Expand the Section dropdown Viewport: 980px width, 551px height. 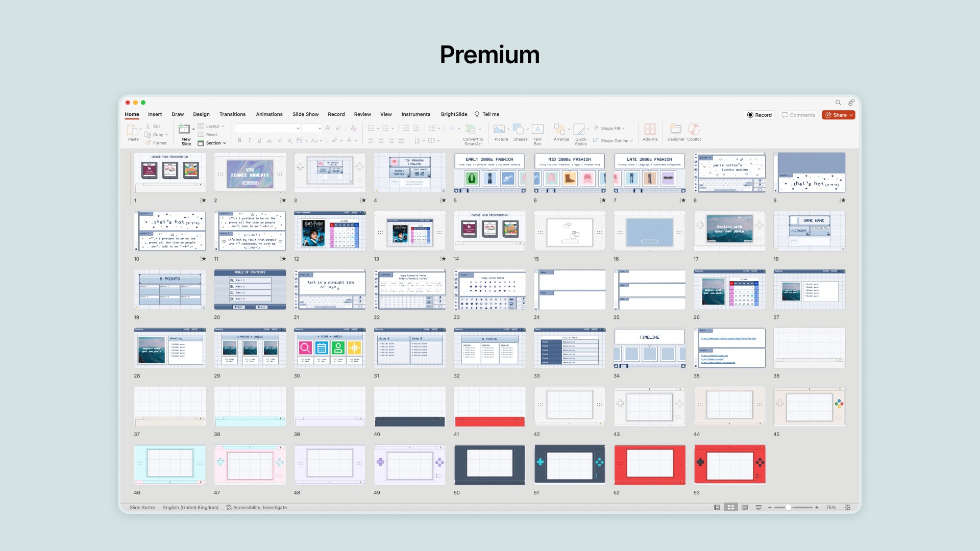tap(212, 143)
